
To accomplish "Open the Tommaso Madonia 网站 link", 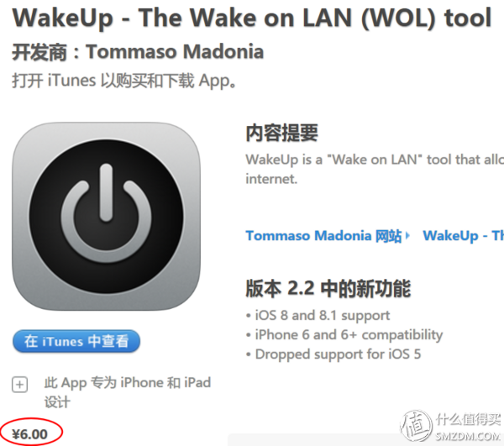I will [323, 235].
